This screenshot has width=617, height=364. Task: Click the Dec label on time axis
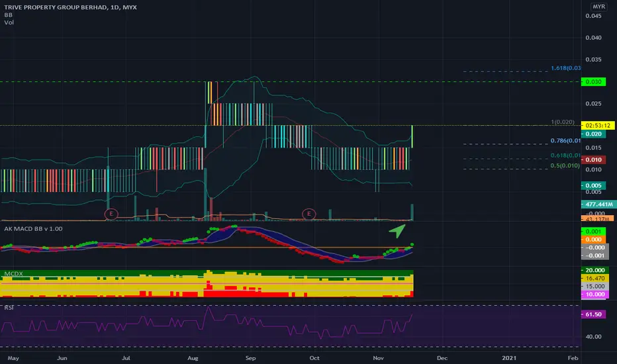pyautogui.click(x=442, y=358)
